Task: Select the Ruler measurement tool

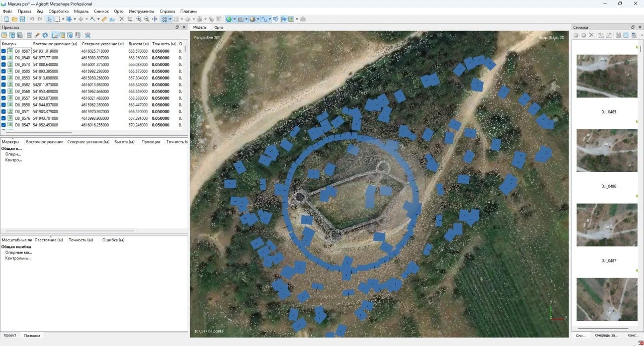Action: click(x=104, y=19)
